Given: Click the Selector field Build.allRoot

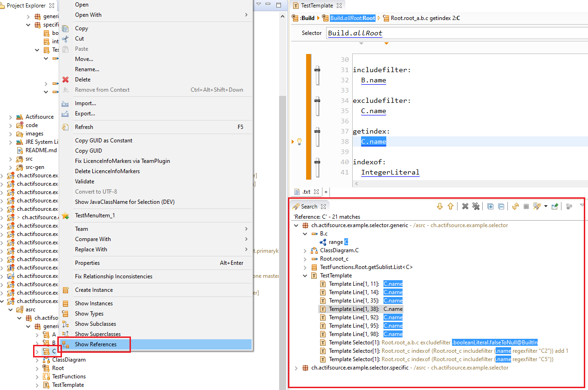Looking at the screenshot, I should (x=355, y=34).
